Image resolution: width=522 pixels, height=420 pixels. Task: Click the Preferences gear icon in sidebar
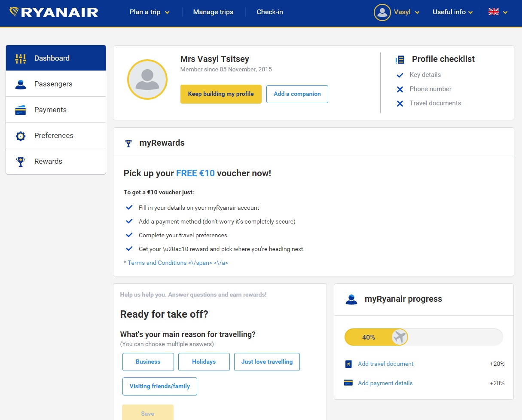coord(21,136)
